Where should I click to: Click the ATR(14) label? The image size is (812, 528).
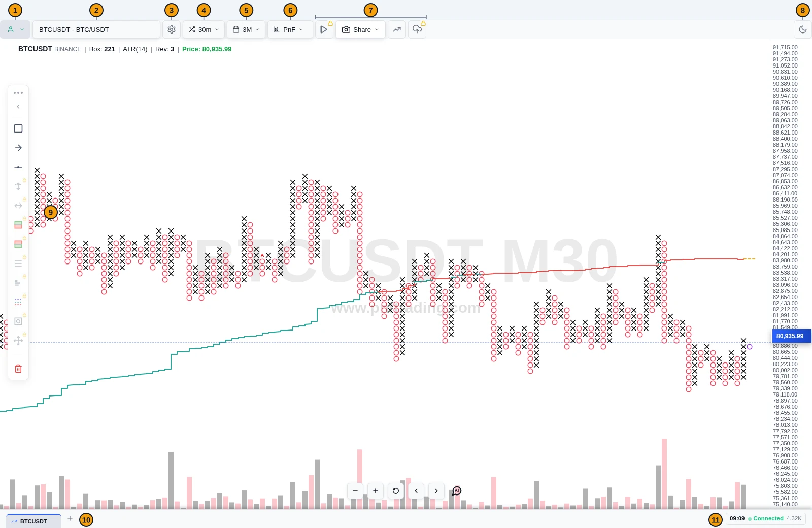(135, 49)
